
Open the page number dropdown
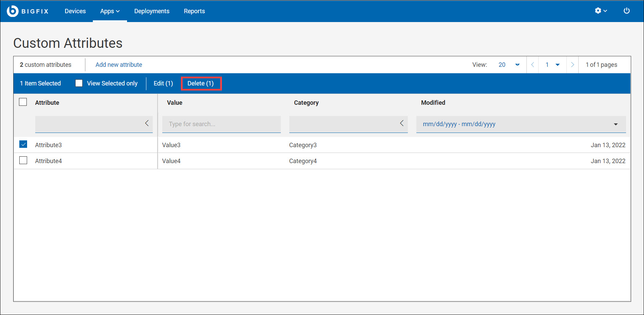(x=552, y=65)
